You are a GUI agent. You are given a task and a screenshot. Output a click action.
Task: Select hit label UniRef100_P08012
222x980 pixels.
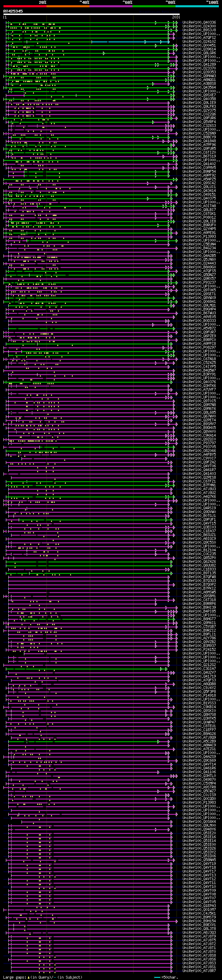[199, 218]
